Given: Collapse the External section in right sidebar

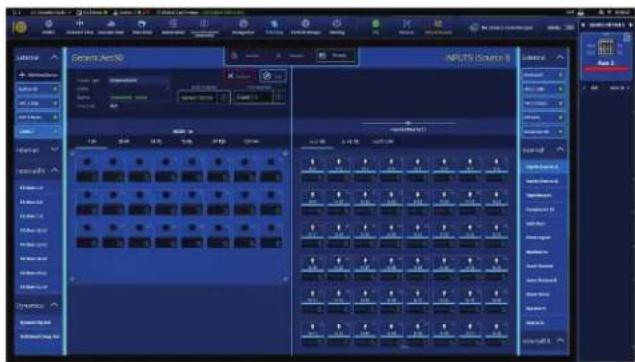Looking at the screenshot, I should pyautogui.click(x=560, y=58).
